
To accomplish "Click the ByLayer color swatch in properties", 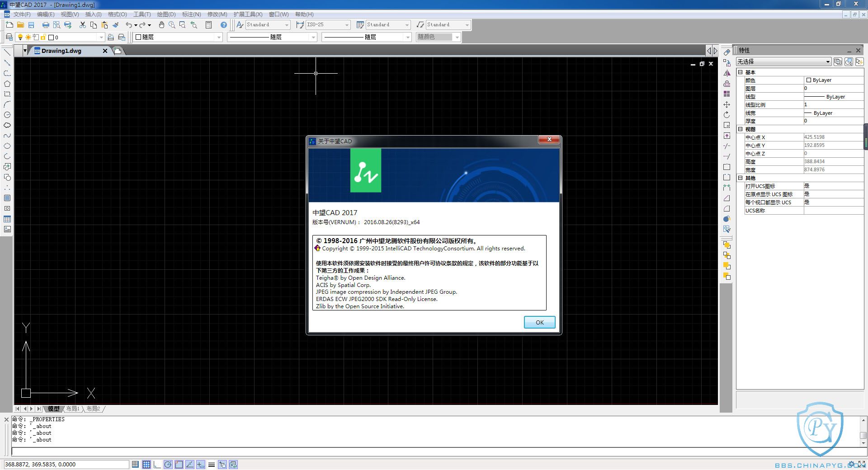I will click(808, 80).
